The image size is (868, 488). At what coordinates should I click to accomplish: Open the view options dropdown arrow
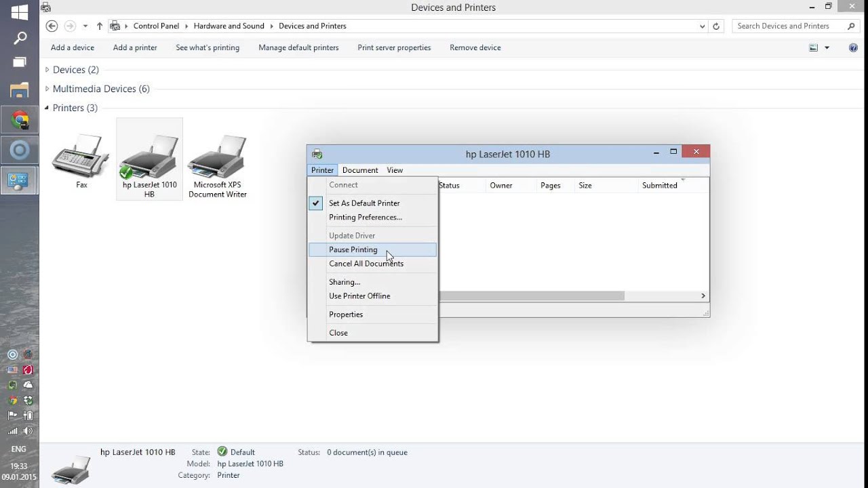pos(827,47)
